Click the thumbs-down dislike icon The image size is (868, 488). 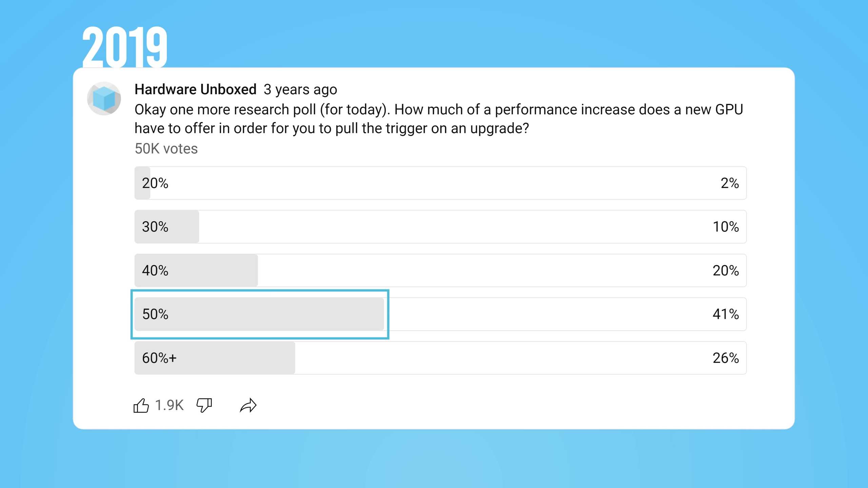(204, 405)
